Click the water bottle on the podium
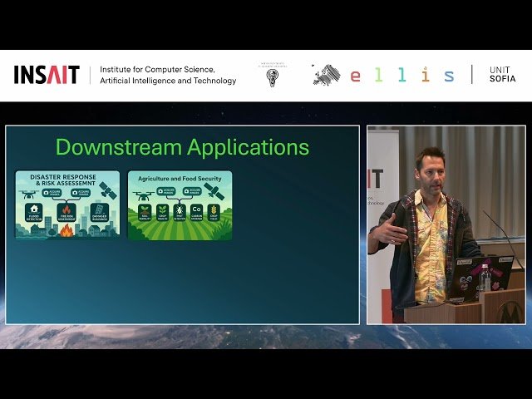This screenshot has height=399, width=532. [x=485, y=278]
